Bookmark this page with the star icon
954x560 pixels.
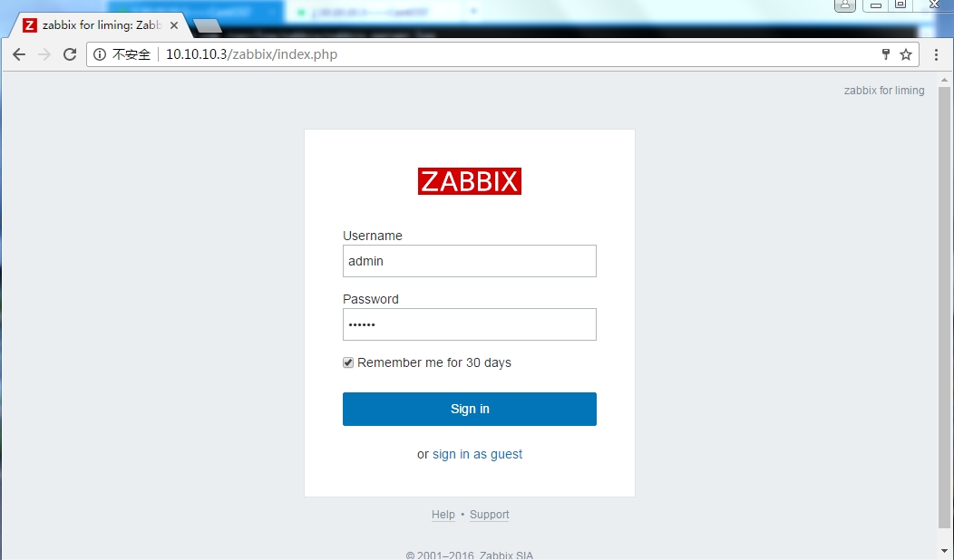(x=906, y=54)
